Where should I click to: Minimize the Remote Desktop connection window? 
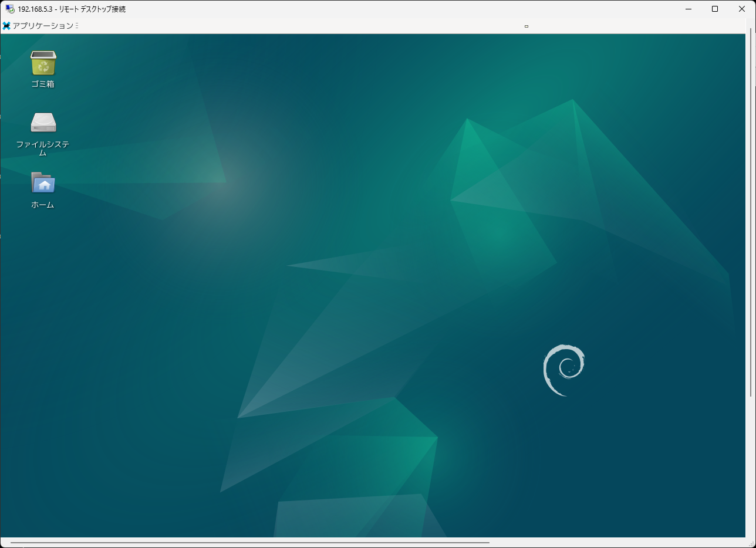pos(689,9)
